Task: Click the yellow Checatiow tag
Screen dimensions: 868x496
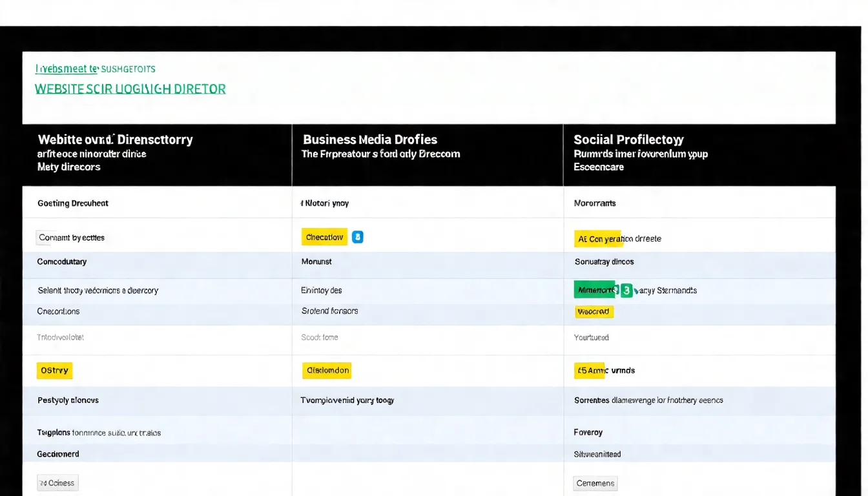Action: 324,237
